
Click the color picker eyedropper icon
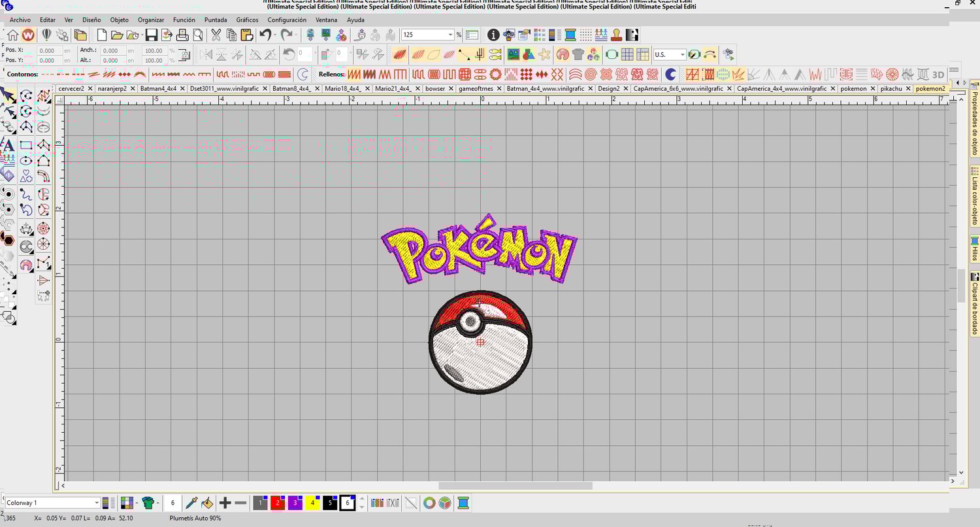[x=191, y=503]
